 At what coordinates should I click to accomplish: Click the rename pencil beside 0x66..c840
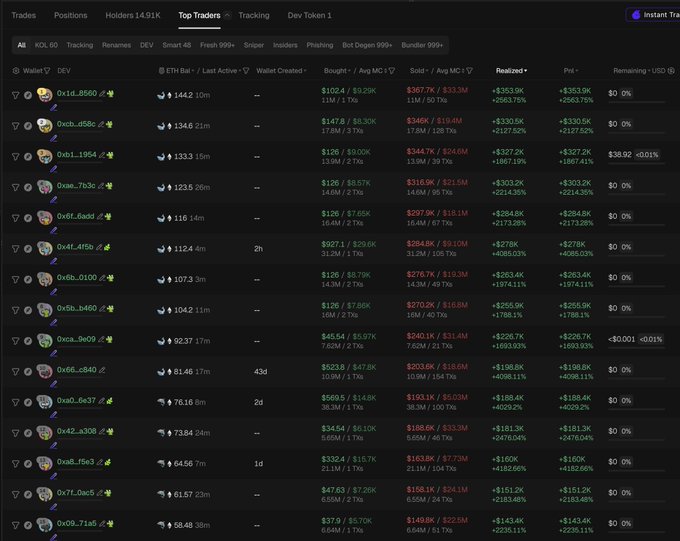tap(102, 370)
